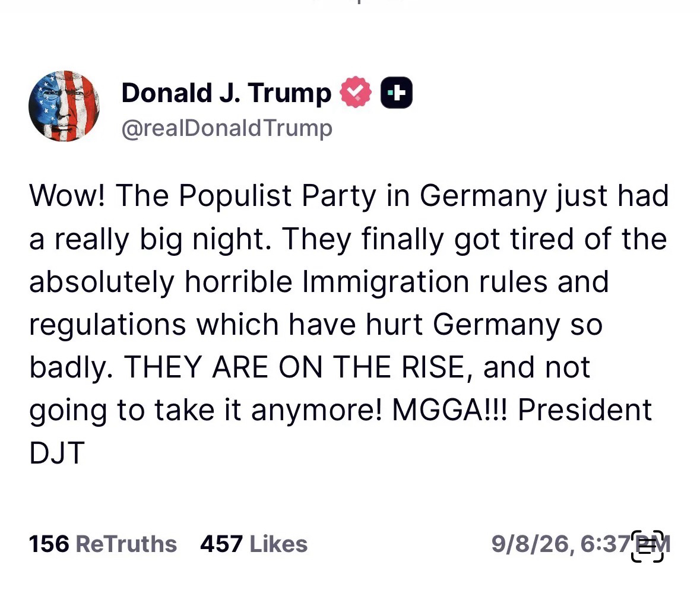The image size is (700, 590).
Task: Tap the text scan icon over timestamp
Action: click(x=647, y=546)
